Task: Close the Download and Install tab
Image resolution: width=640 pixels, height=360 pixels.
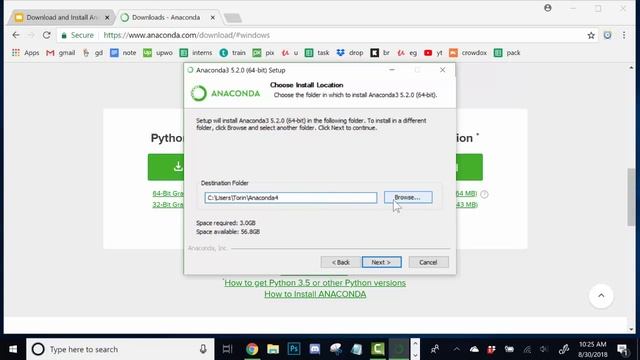Action: (x=107, y=18)
